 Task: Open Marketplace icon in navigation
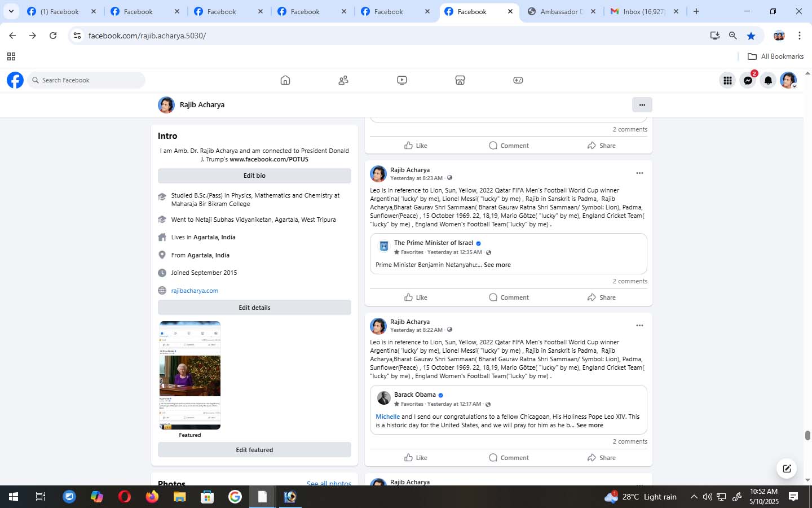(460, 80)
